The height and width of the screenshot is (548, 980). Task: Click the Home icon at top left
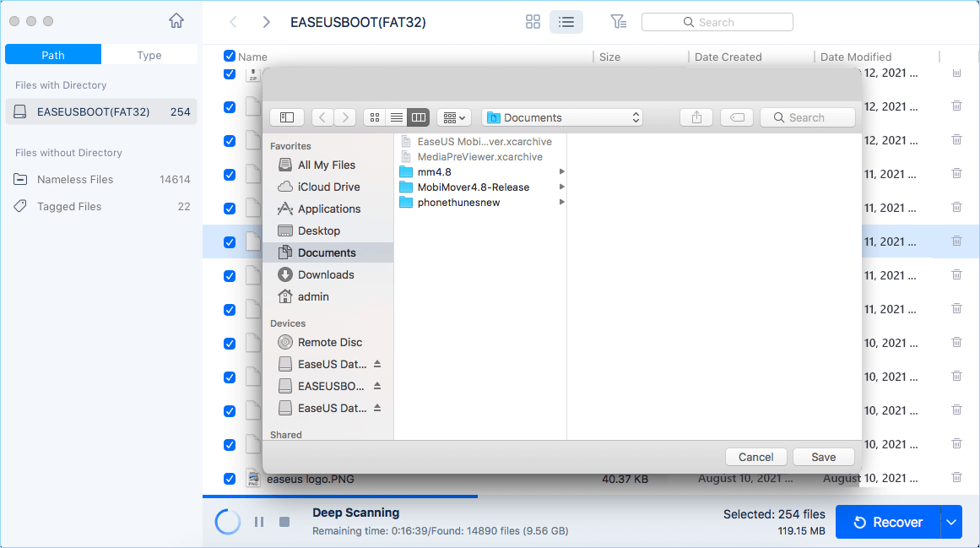[x=176, y=19]
